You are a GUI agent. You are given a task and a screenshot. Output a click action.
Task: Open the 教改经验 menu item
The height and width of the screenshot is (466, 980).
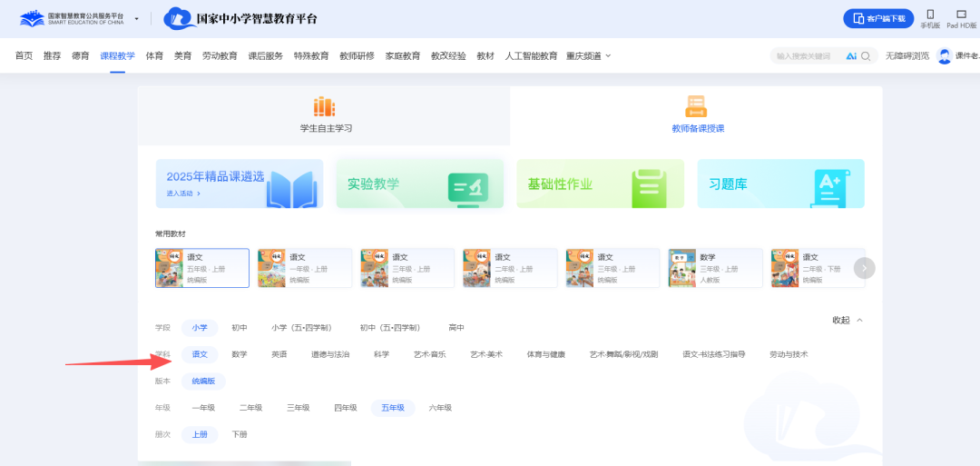tap(448, 55)
